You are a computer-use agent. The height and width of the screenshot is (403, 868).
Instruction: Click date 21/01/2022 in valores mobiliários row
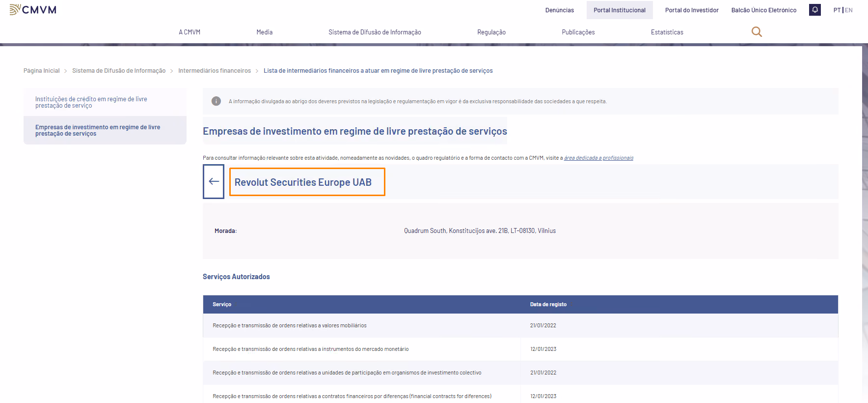[x=543, y=325]
